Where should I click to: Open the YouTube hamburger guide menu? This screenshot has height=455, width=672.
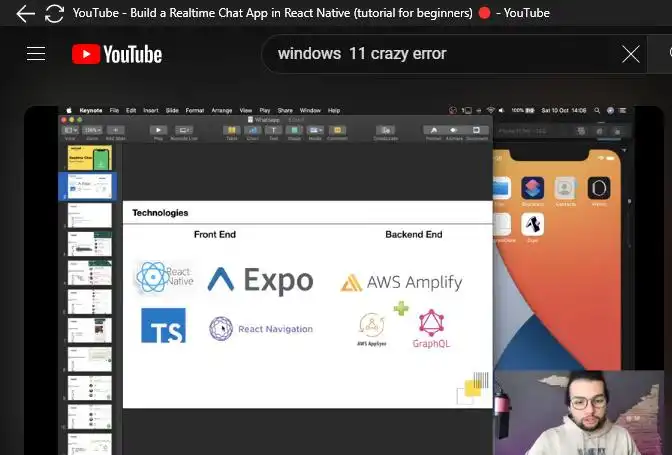pyautogui.click(x=36, y=54)
